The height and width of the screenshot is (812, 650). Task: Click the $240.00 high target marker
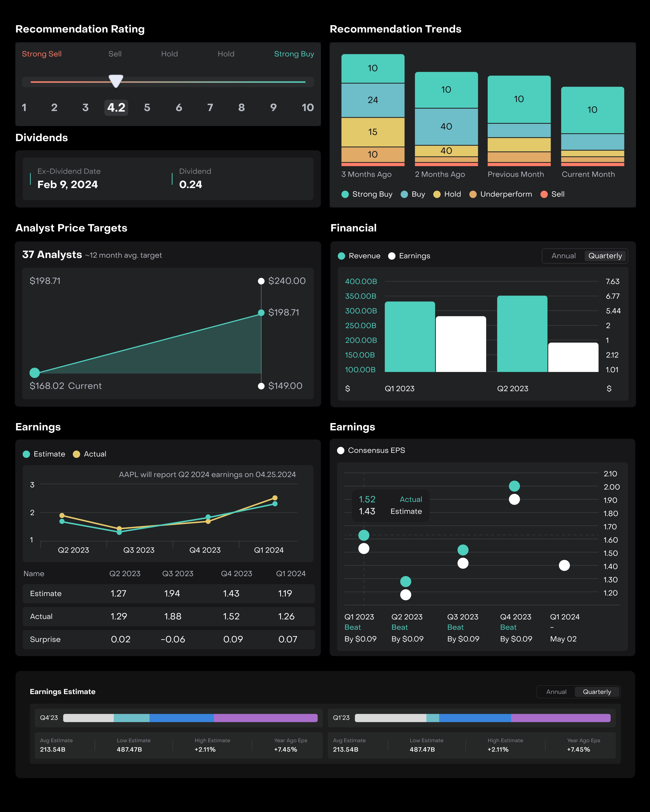pos(261,281)
